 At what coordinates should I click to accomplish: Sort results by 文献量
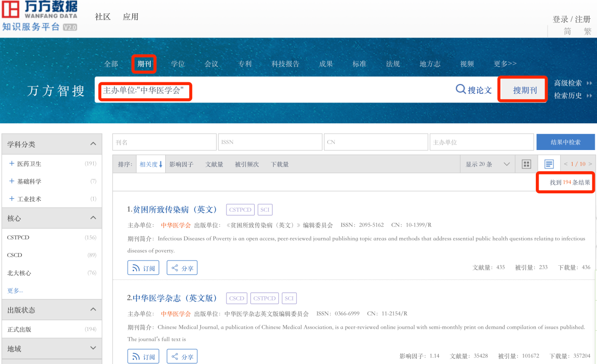tap(214, 164)
